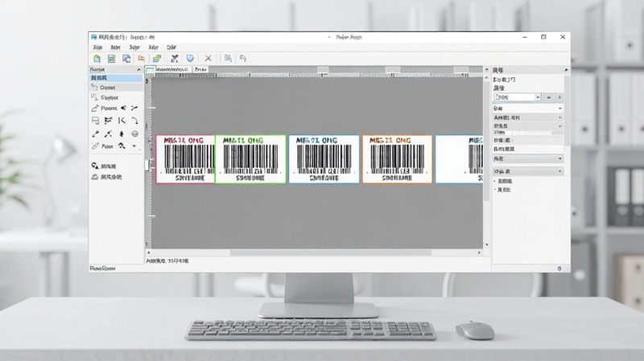Expand the small chevron after the brush tool
This screenshot has width=644, height=361.
click(x=134, y=146)
